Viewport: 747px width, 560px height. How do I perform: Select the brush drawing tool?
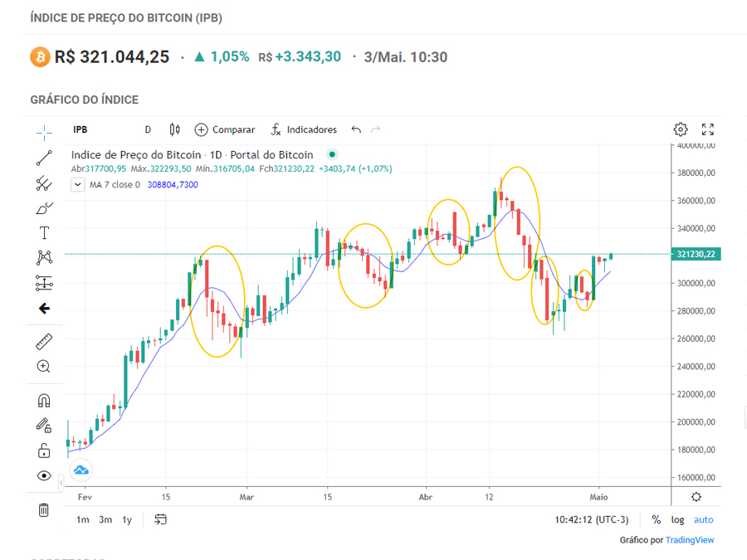44,208
